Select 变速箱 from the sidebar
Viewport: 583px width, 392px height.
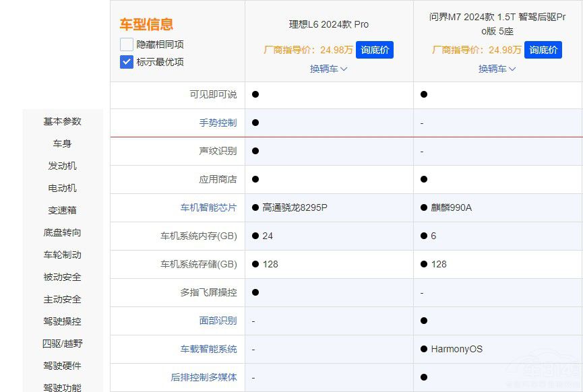(63, 210)
